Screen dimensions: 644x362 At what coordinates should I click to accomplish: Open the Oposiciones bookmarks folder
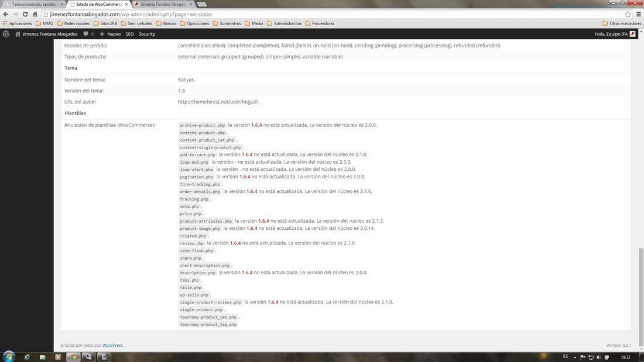click(x=194, y=23)
